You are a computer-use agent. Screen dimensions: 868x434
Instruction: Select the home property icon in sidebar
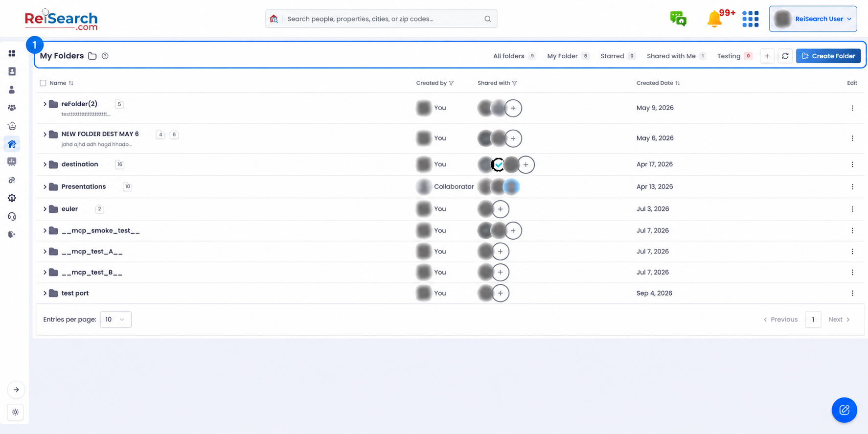(12, 144)
